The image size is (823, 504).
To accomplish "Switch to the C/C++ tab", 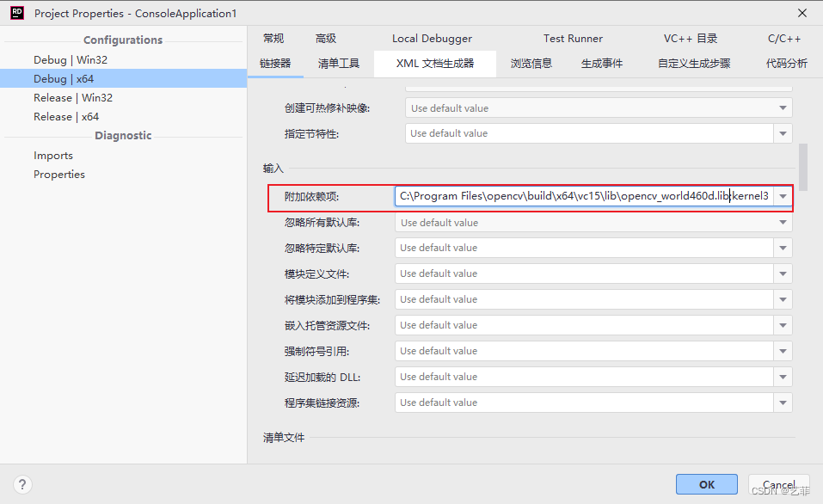I will (x=783, y=39).
